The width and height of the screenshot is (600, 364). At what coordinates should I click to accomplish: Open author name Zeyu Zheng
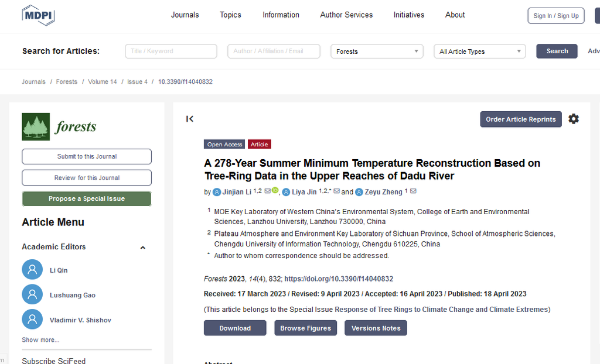383,192
